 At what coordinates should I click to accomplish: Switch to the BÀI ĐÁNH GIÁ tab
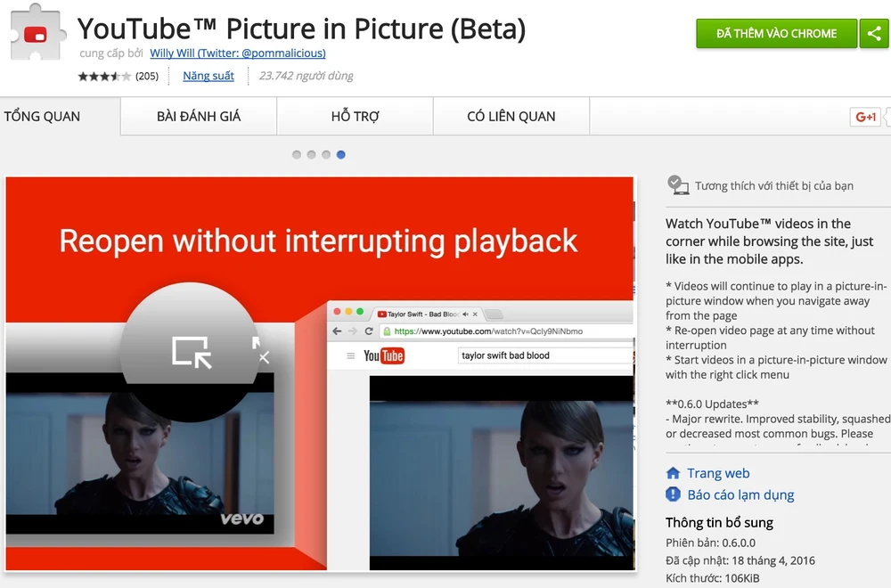click(199, 117)
